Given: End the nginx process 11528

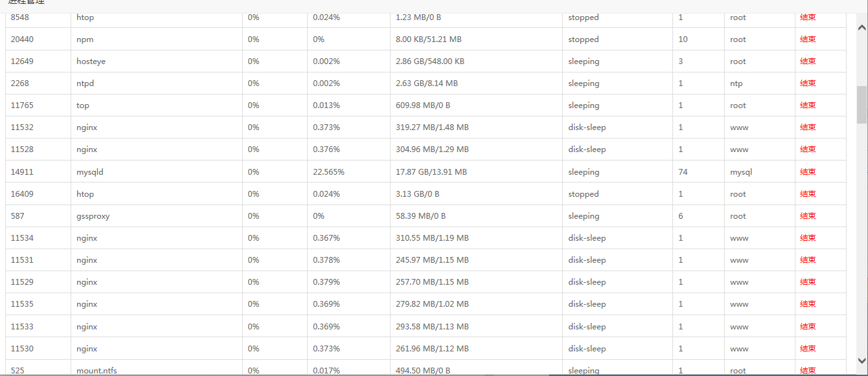Looking at the screenshot, I should 808,149.
